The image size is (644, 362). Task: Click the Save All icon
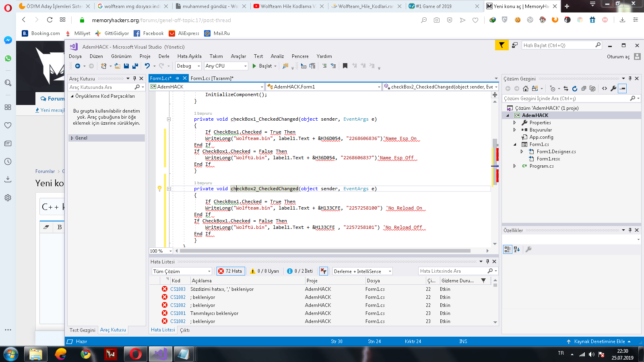tap(135, 66)
